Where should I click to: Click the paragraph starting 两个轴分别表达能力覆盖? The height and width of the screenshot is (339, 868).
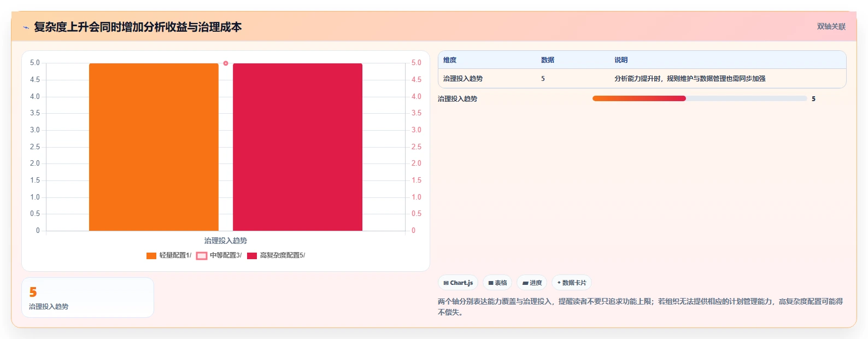pyautogui.click(x=640, y=307)
